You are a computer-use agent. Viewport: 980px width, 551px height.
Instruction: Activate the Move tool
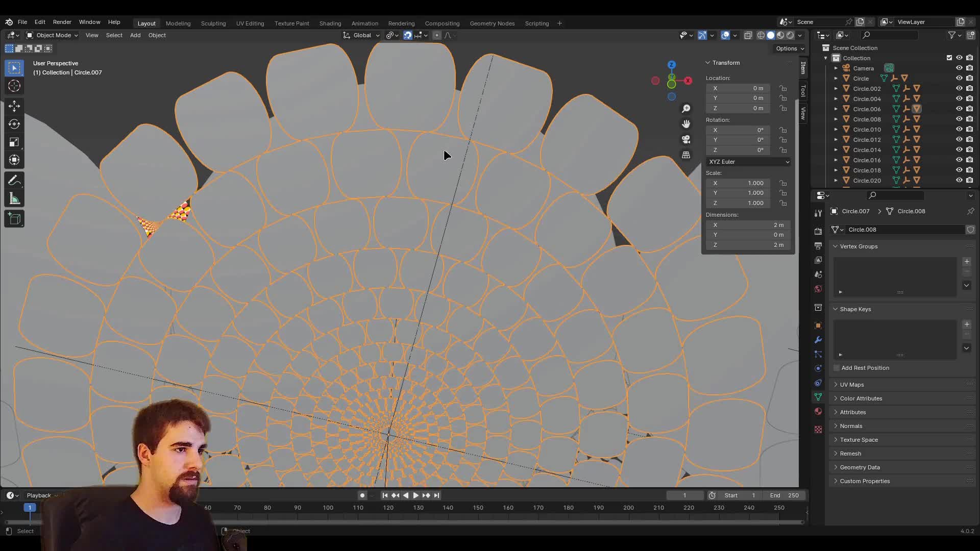coord(14,106)
